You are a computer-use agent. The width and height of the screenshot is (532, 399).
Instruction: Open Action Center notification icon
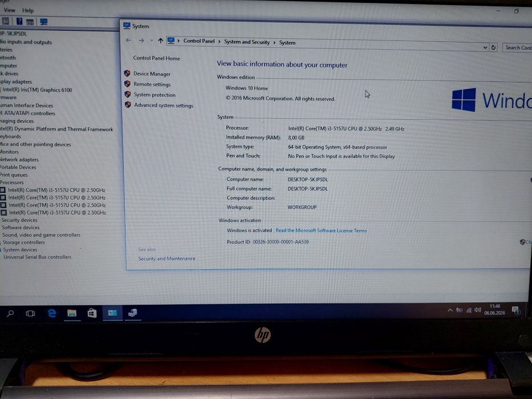515,310
